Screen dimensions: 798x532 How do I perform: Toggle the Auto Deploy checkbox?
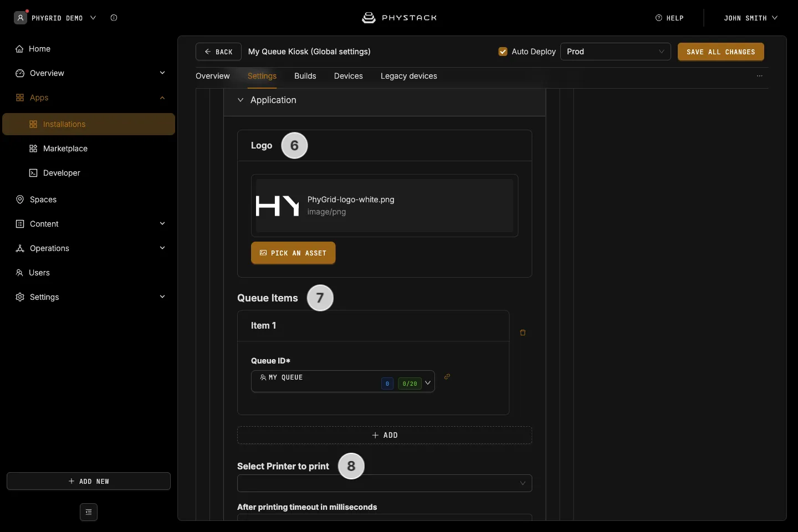pyautogui.click(x=503, y=52)
